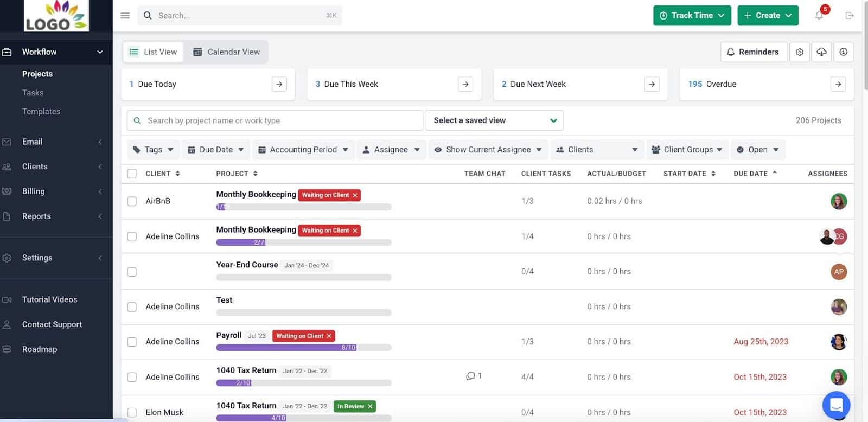Open the Select a saved view dropdown

pyautogui.click(x=494, y=120)
